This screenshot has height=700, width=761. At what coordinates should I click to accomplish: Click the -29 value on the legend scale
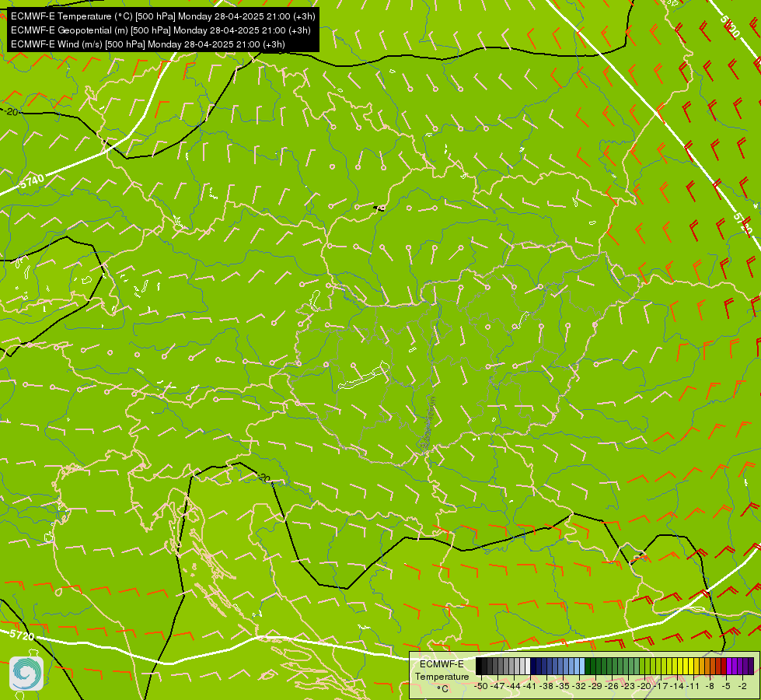pos(595,686)
